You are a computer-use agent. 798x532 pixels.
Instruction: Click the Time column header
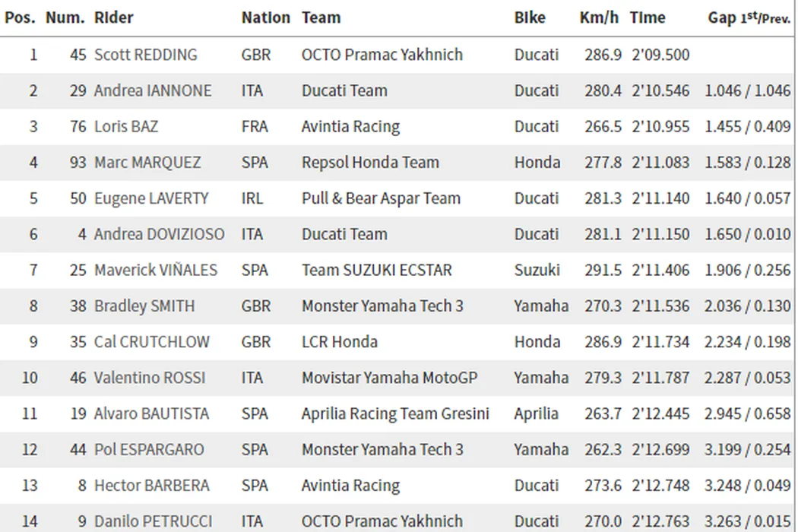tap(648, 17)
